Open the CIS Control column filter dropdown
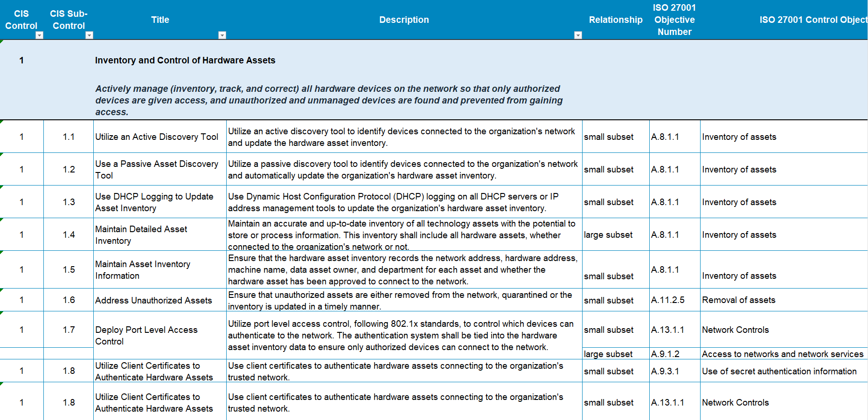The image size is (868, 420). point(39,35)
